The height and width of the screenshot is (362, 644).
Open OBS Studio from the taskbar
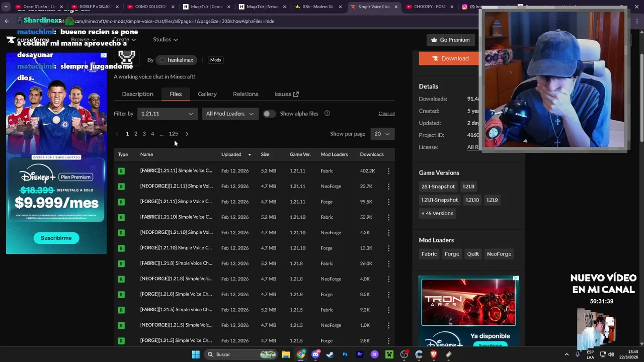pos(404,354)
